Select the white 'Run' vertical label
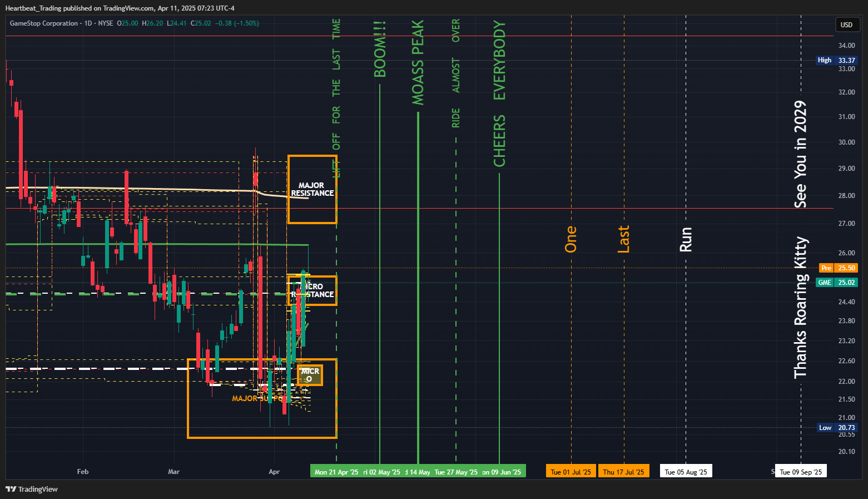Viewport: 868px width, 499px height. (x=686, y=239)
